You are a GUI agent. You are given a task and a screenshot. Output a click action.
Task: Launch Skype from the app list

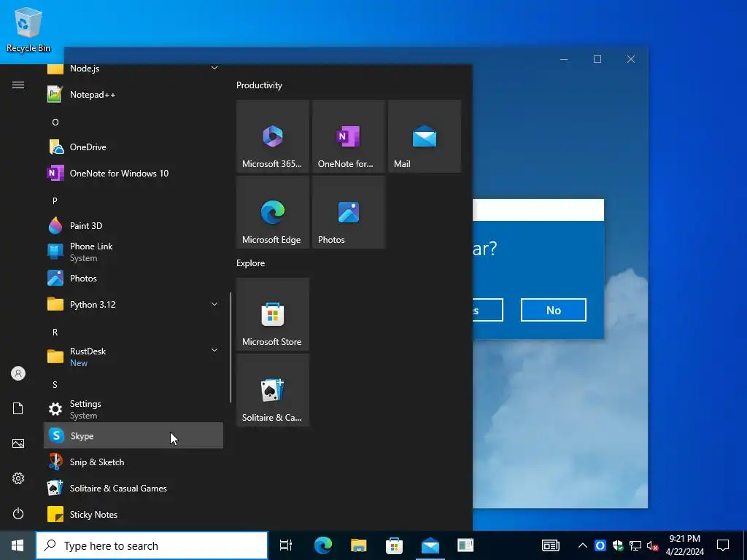pyautogui.click(x=133, y=436)
